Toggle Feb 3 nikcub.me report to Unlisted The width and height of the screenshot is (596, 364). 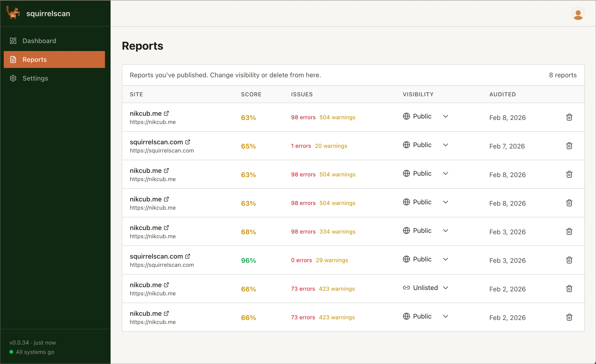click(x=446, y=230)
